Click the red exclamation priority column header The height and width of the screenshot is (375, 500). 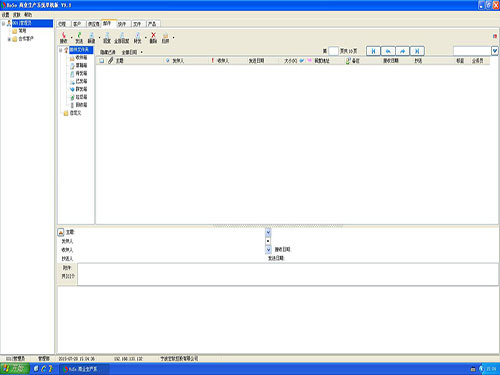212,61
